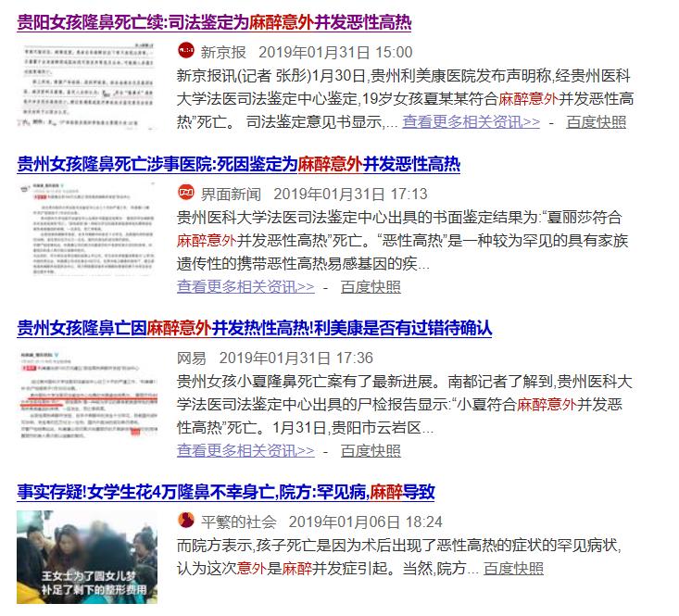The image size is (679, 616).
Task: Click 查看更多相关资讯>> in the 新京报 result
Action: [x=472, y=122]
